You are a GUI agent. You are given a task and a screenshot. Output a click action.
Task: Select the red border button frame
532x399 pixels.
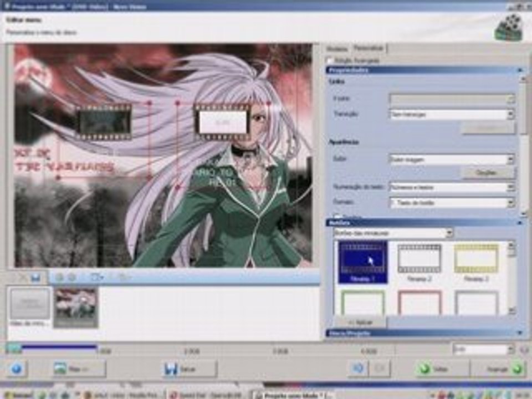tap(420, 303)
